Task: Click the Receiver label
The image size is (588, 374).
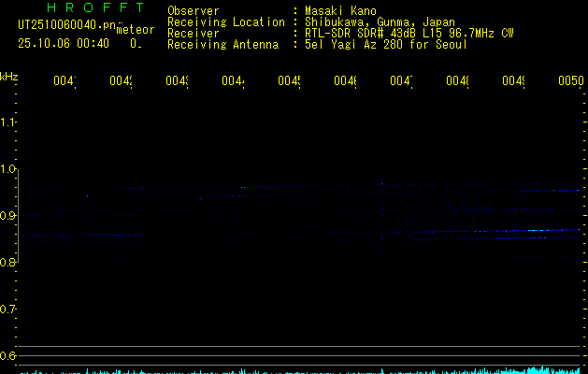Action: coord(194,34)
